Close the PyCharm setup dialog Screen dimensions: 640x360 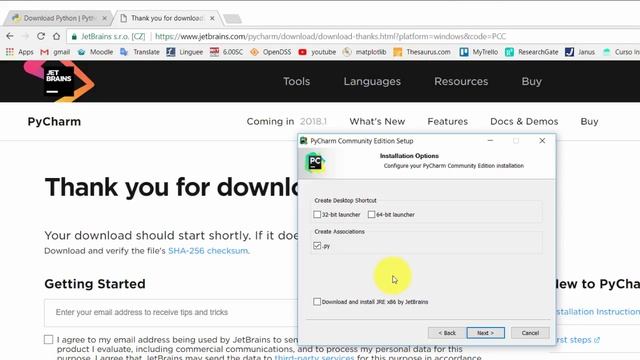542,141
